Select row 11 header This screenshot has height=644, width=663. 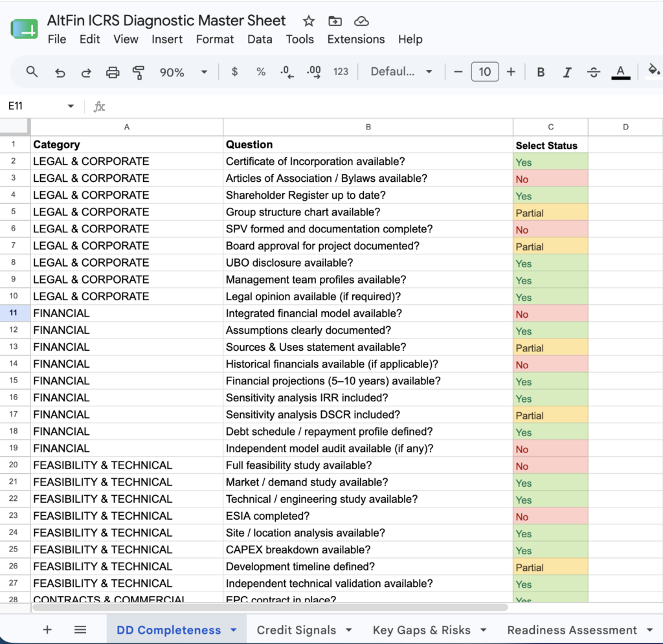[x=14, y=313]
